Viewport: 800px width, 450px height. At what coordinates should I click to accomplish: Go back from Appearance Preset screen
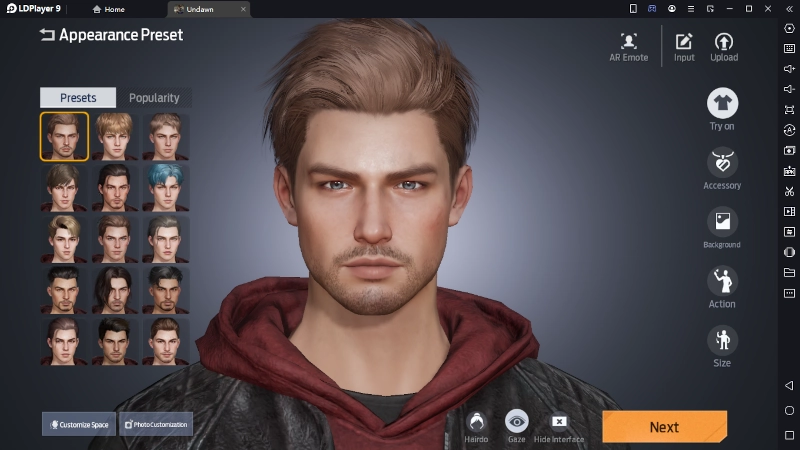click(47, 35)
